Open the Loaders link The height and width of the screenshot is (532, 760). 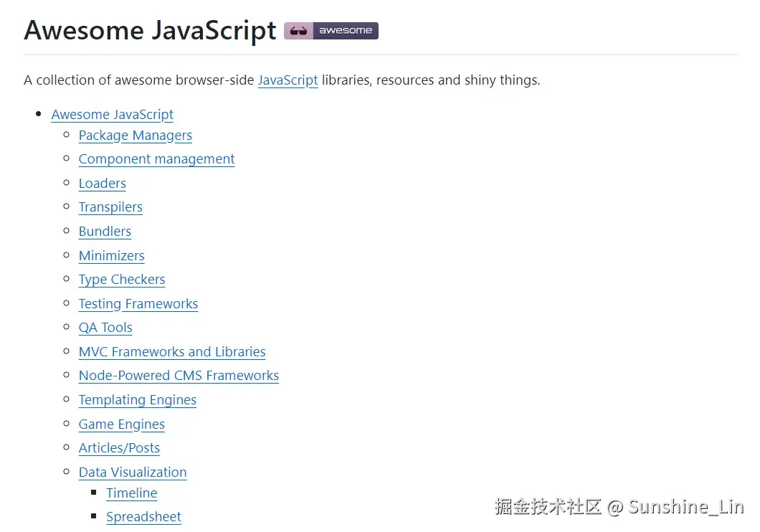(103, 184)
